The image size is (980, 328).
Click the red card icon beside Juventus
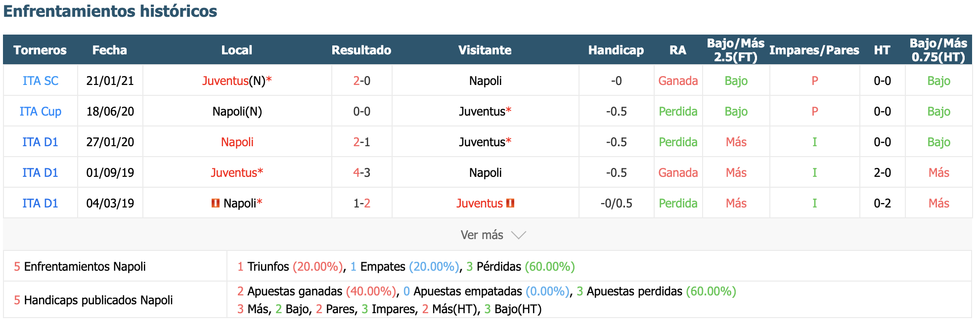click(x=511, y=203)
